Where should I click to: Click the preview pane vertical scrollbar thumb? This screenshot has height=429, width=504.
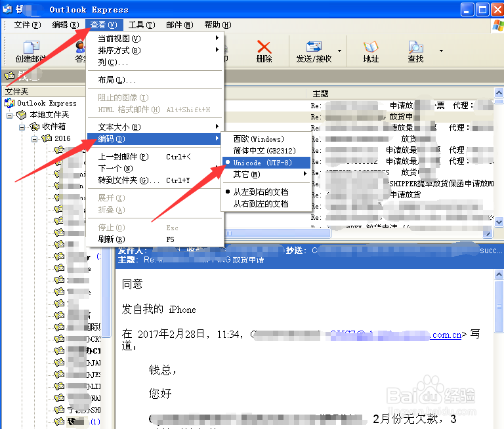[499, 306]
